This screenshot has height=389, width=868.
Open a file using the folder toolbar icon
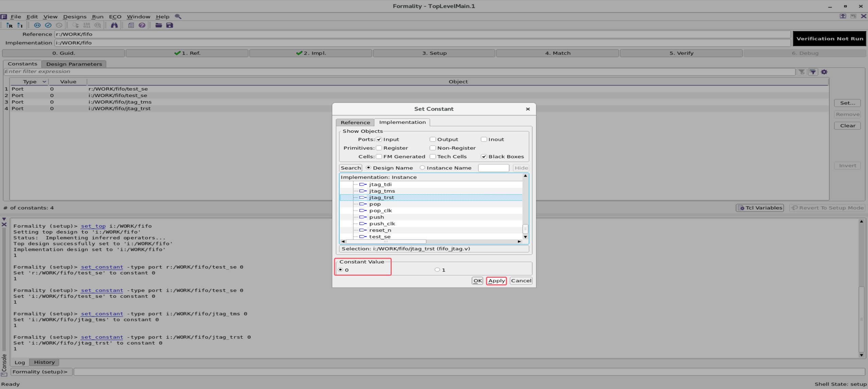[158, 25]
